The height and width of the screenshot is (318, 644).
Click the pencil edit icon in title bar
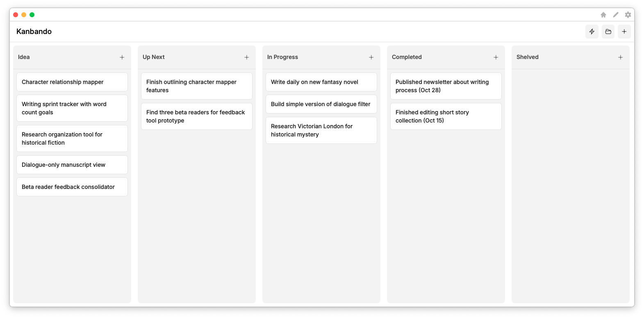[x=616, y=15]
